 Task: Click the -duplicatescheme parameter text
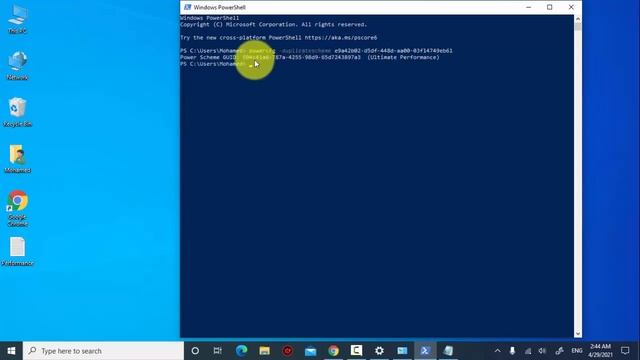click(x=306, y=51)
